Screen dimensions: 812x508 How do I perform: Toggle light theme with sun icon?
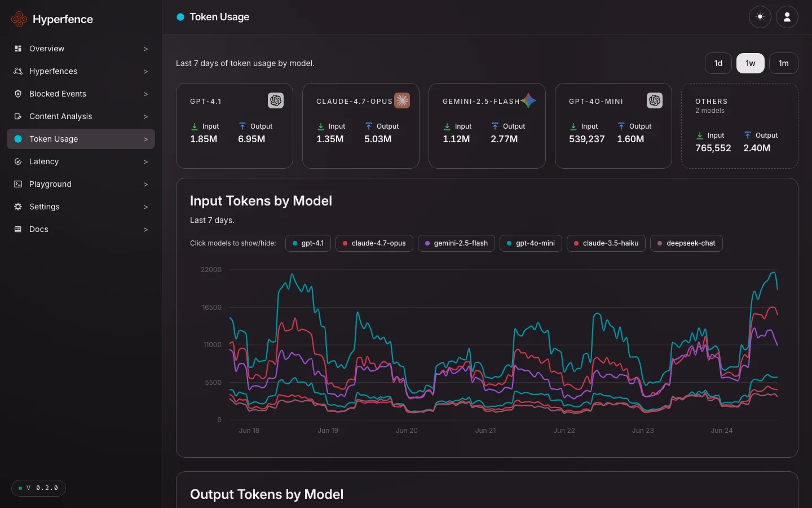point(760,17)
